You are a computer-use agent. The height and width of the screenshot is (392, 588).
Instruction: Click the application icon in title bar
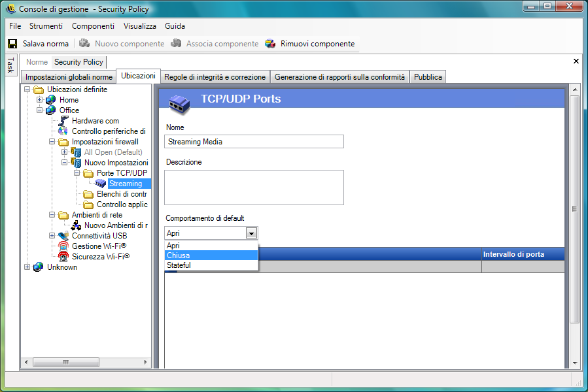coord(10,8)
